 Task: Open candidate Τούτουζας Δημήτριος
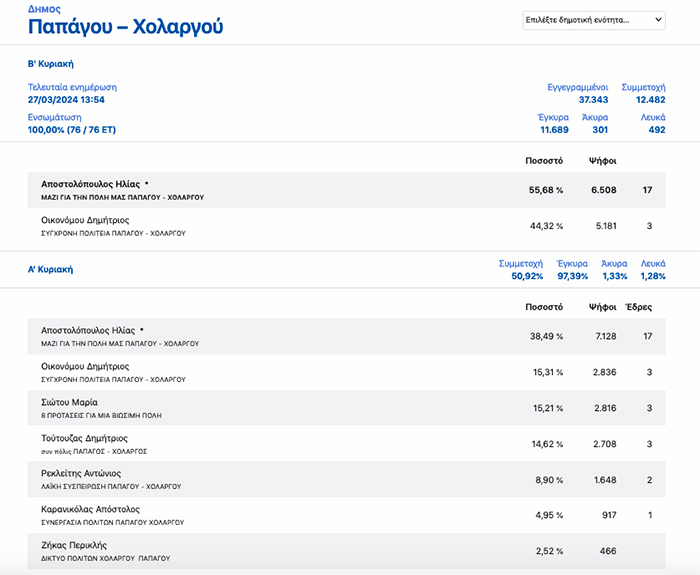84,438
